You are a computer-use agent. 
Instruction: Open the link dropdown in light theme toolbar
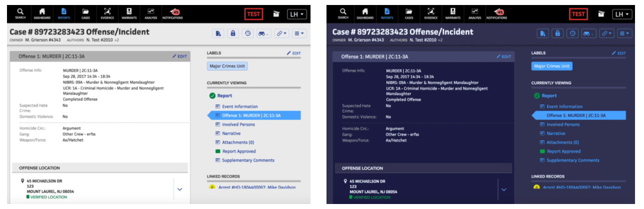tap(282, 33)
